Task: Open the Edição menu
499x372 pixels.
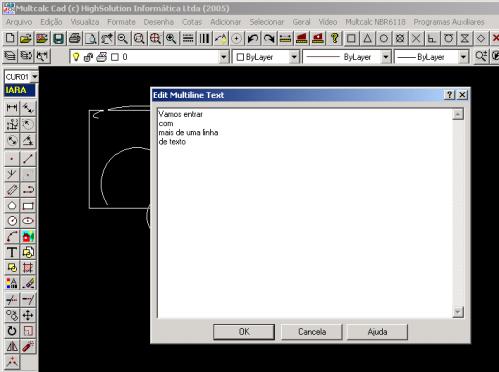Action: coord(51,22)
